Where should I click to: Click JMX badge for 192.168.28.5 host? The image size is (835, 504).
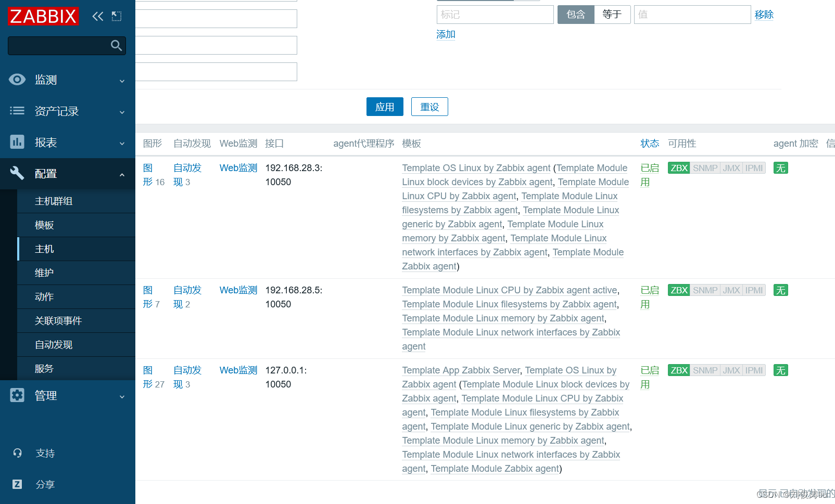pyautogui.click(x=731, y=290)
